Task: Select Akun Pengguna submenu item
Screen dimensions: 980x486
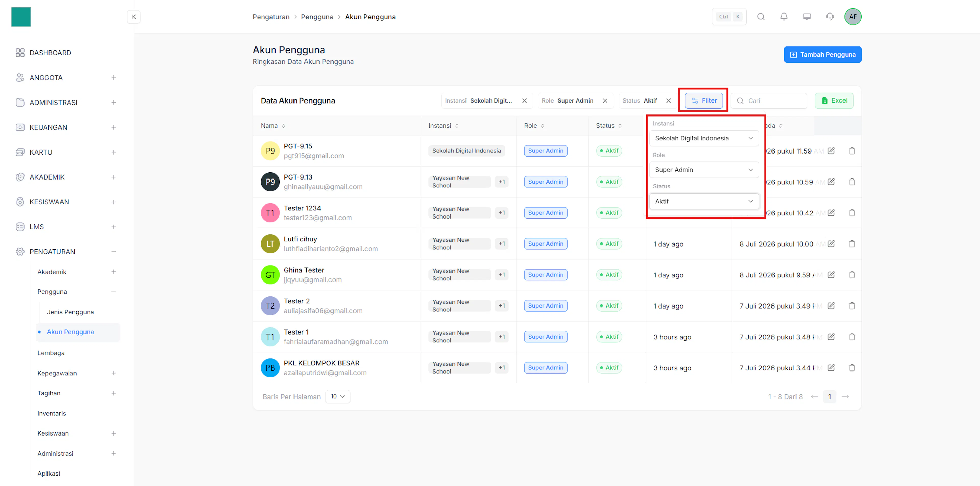Action: [78, 332]
